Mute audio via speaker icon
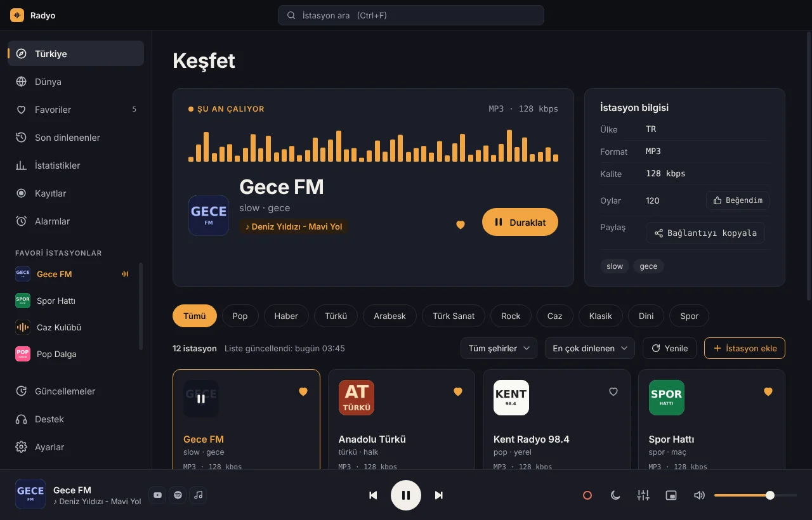This screenshot has width=812, height=520. pos(699,495)
